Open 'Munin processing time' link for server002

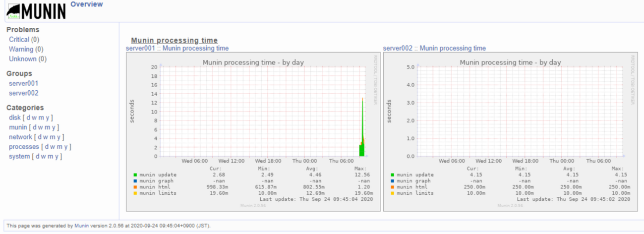(x=453, y=48)
